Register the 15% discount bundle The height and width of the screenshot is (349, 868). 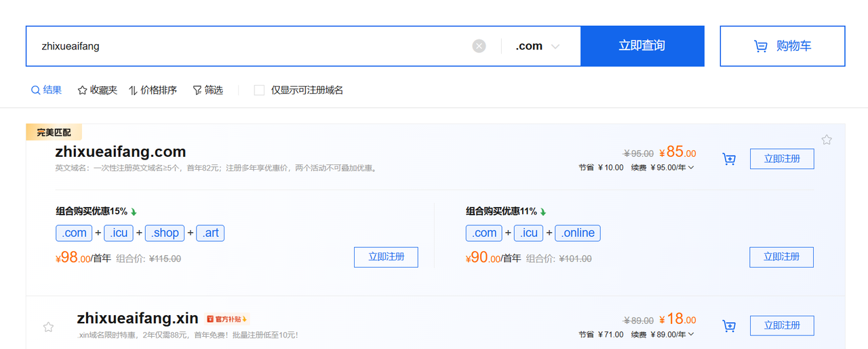(386, 257)
